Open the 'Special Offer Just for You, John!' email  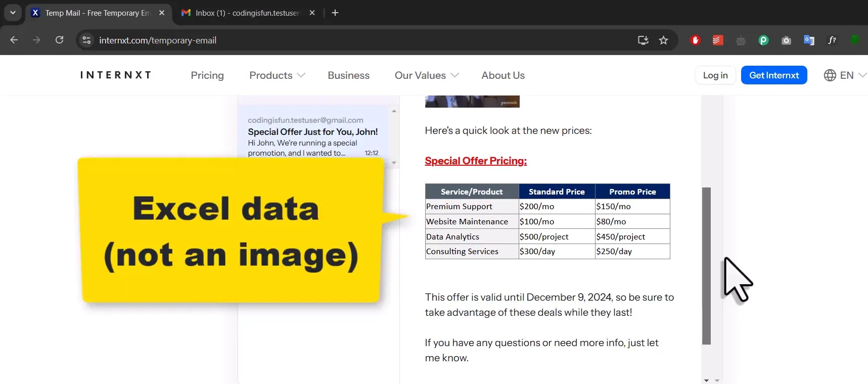pos(313,132)
